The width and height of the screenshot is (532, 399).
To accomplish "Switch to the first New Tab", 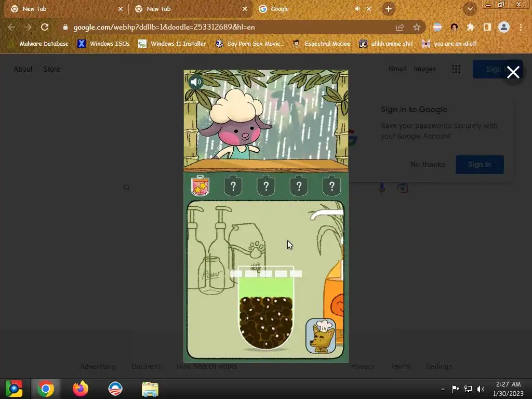I will 66,9.
